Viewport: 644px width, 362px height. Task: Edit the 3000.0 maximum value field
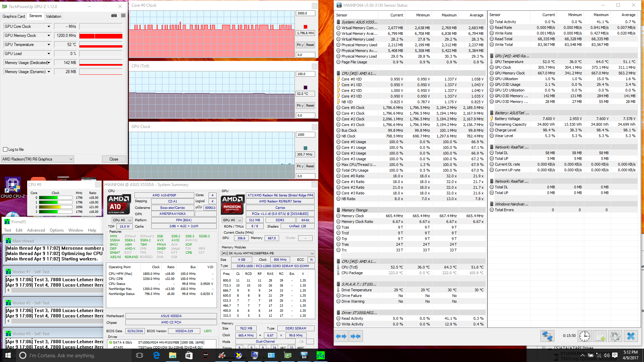306,13
